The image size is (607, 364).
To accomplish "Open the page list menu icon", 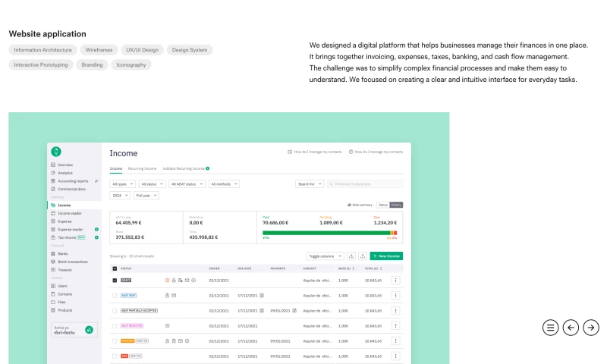I will pyautogui.click(x=550, y=328).
